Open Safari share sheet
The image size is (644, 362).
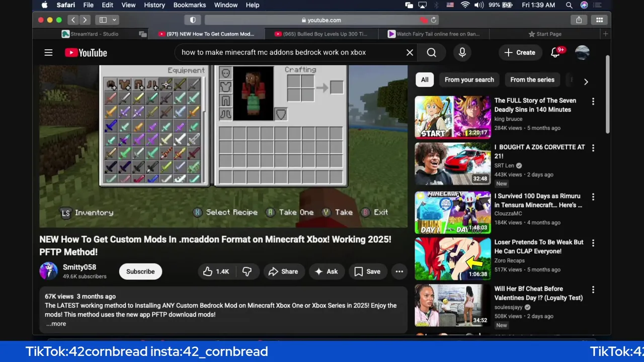click(x=579, y=20)
